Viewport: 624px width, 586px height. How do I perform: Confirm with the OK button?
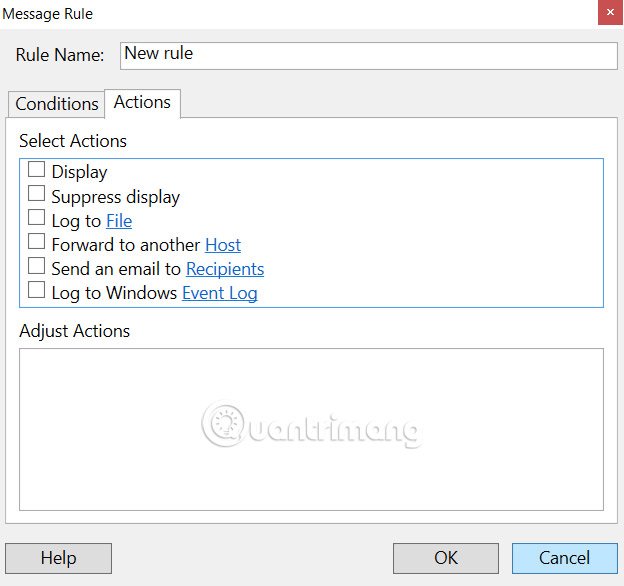pyautogui.click(x=446, y=558)
